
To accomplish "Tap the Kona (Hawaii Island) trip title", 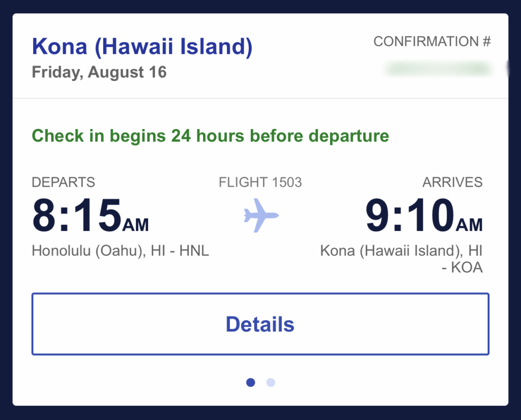I will 142,46.
